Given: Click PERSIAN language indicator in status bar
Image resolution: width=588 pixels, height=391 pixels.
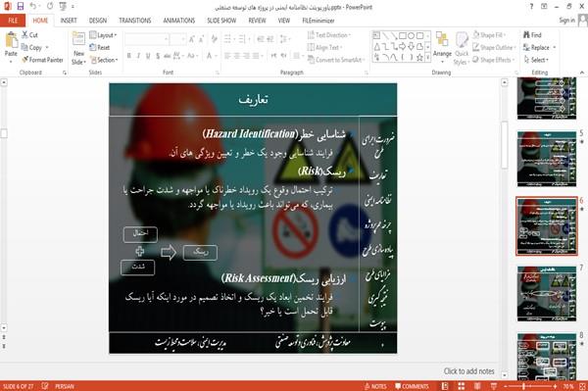Looking at the screenshot, I should tap(65, 386).
